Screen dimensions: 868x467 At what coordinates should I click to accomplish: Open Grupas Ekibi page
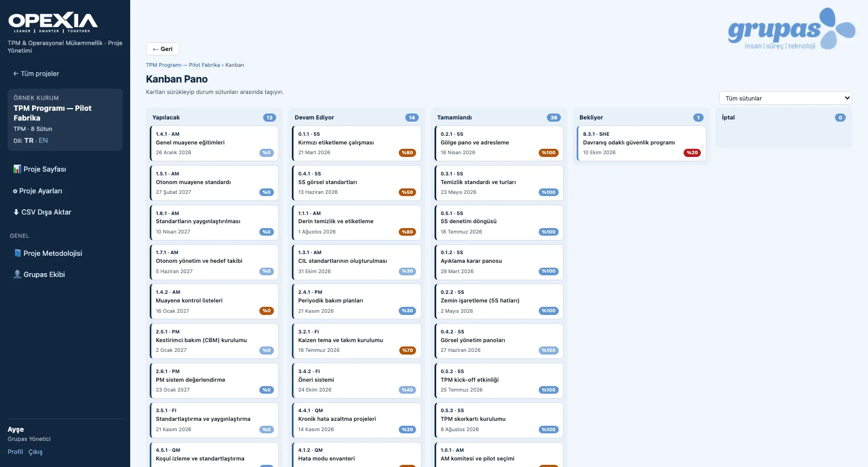pos(39,275)
